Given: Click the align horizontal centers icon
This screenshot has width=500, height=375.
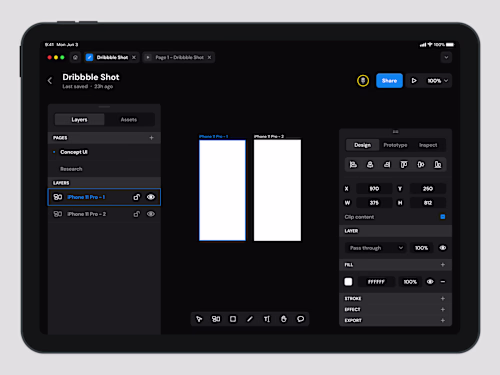Looking at the screenshot, I should tap(370, 164).
